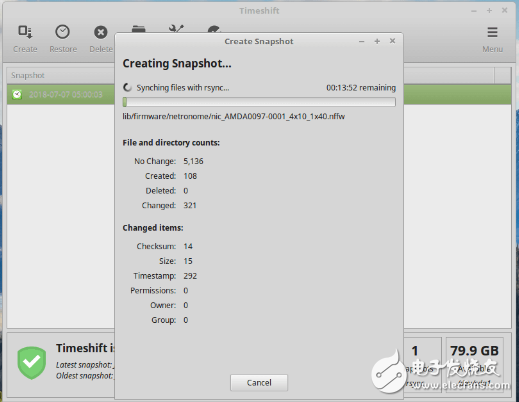The image size is (519, 402).
Task: Click the Delete snapshot X icon
Action: tap(101, 32)
